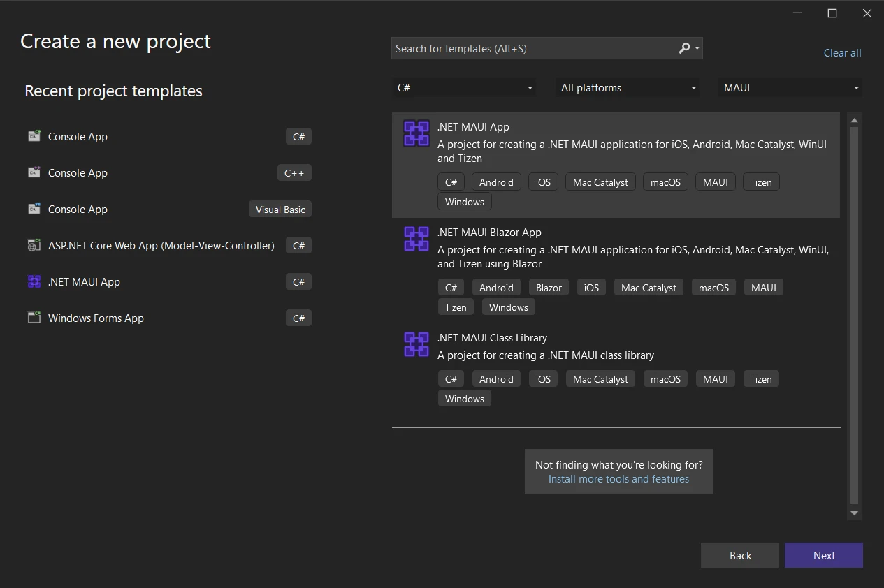
Task: Expand the search options arrow
Action: (697, 48)
